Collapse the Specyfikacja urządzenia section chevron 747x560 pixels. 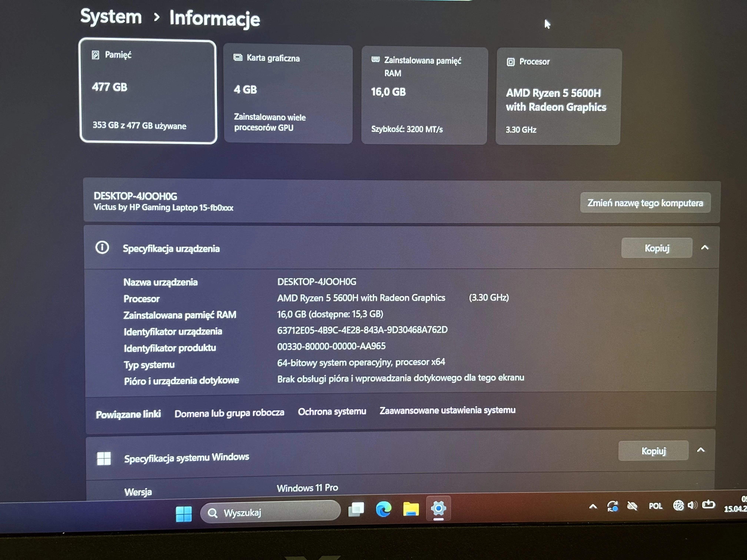[704, 247]
